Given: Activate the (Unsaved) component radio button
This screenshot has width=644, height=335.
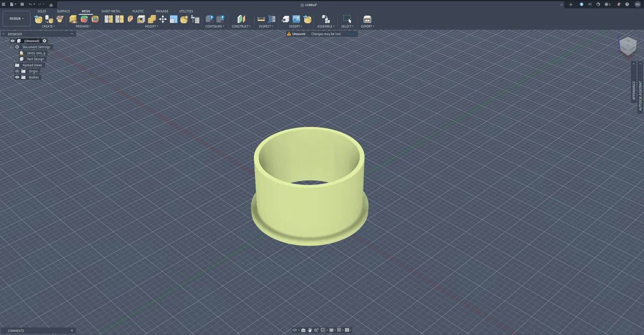Looking at the screenshot, I should click(44, 41).
